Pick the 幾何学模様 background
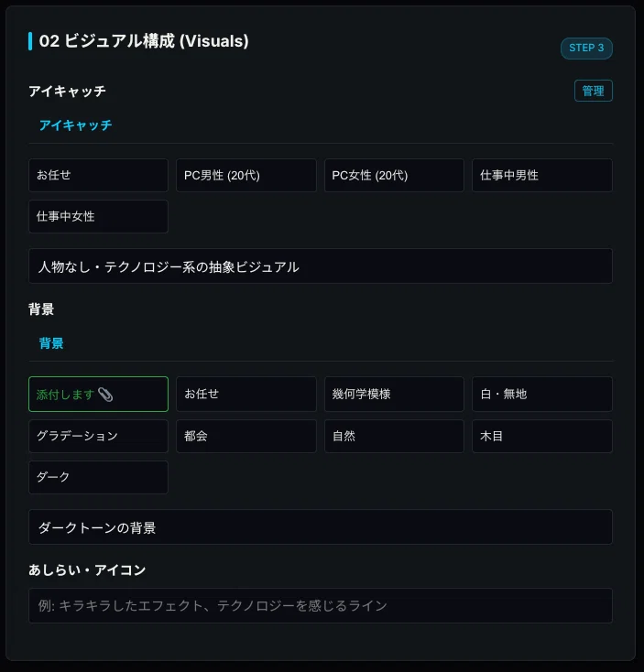This screenshot has height=672, width=644. click(394, 395)
